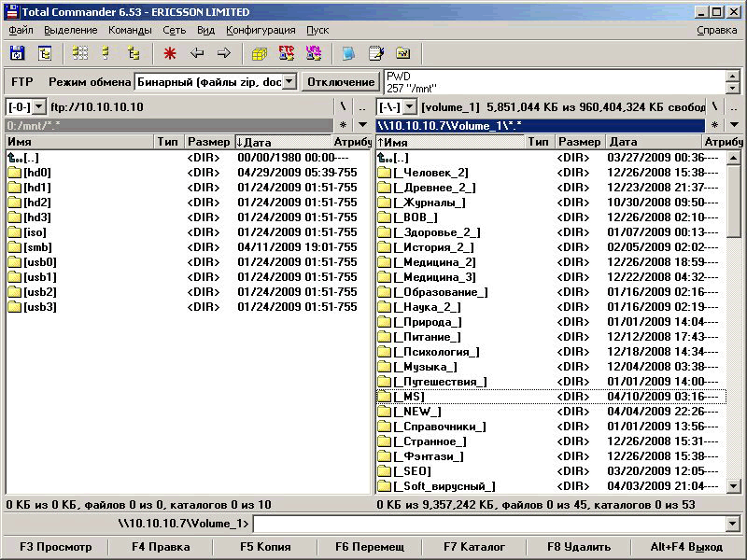Sort right panel by Размер column header

click(579, 142)
